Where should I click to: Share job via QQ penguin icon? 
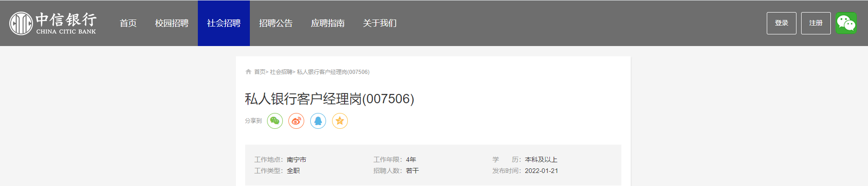[x=318, y=121]
